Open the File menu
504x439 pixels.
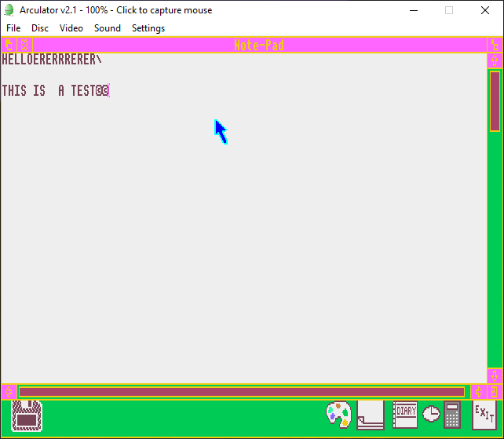13,28
